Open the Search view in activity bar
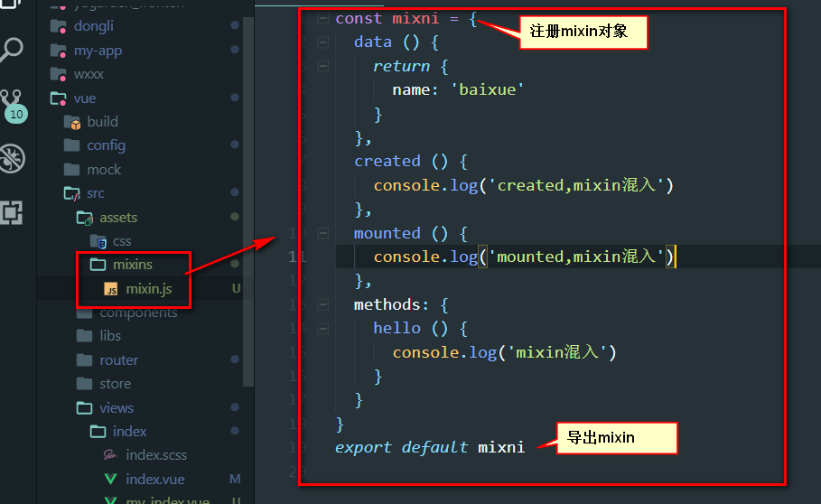 (x=12, y=50)
